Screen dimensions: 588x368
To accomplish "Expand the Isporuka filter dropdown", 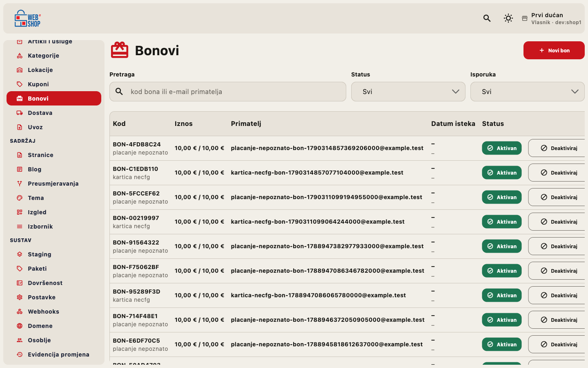I will pyautogui.click(x=528, y=92).
